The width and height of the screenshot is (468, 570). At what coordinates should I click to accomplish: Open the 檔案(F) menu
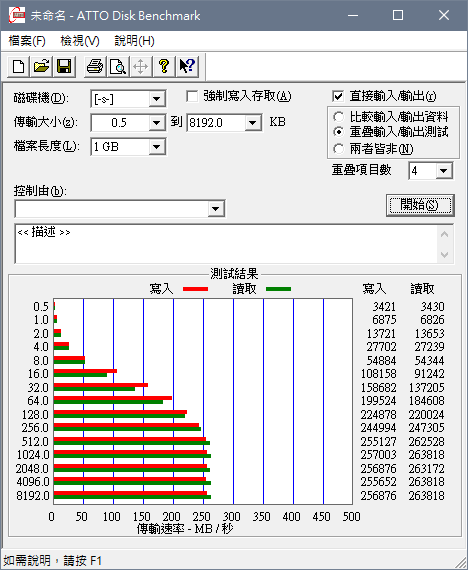point(27,41)
